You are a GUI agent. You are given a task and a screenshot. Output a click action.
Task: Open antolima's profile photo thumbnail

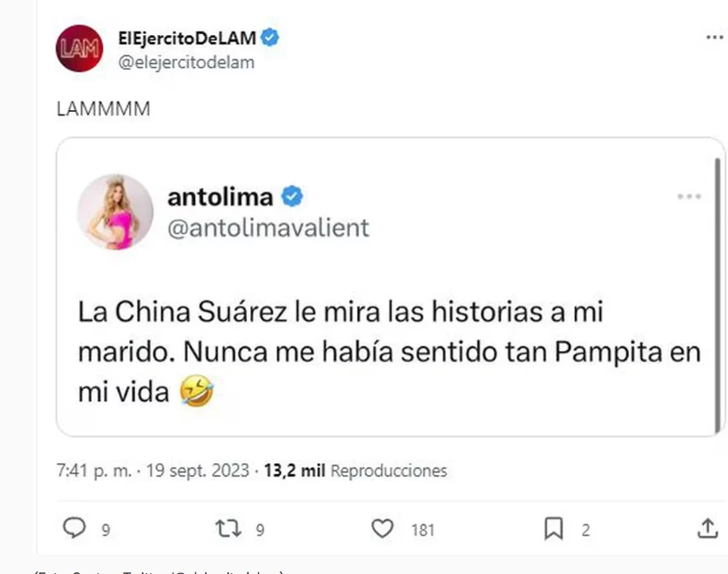click(115, 212)
